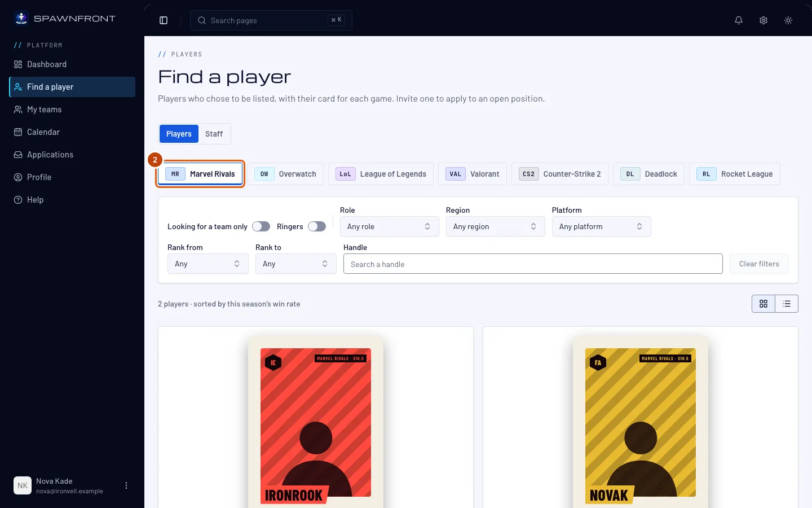Image resolution: width=812 pixels, height=508 pixels.
Task: Select the Counter-Strike 2 filter
Action: pyautogui.click(x=560, y=174)
